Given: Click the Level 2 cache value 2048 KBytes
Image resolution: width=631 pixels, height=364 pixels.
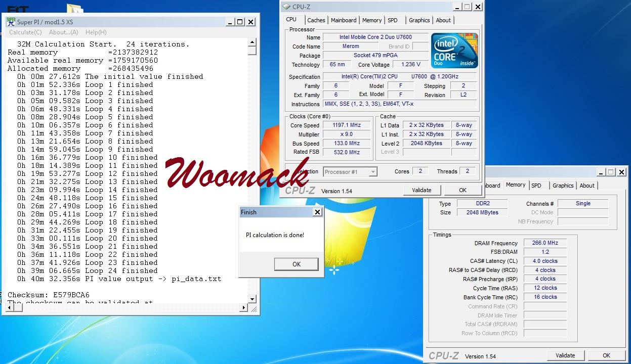Looking at the screenshot, I should point(427,144).
